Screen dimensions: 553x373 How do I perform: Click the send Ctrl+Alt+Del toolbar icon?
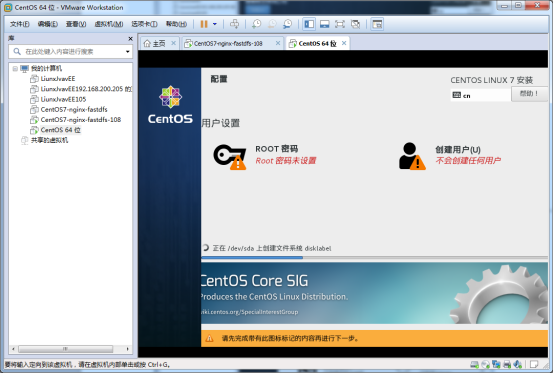tap(234, 24)
